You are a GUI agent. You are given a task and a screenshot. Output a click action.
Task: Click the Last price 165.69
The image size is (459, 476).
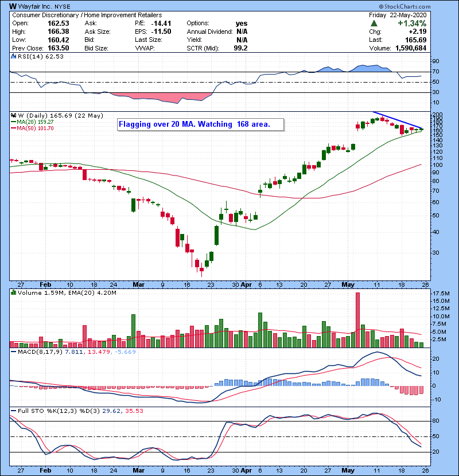(x=415, y=40)
